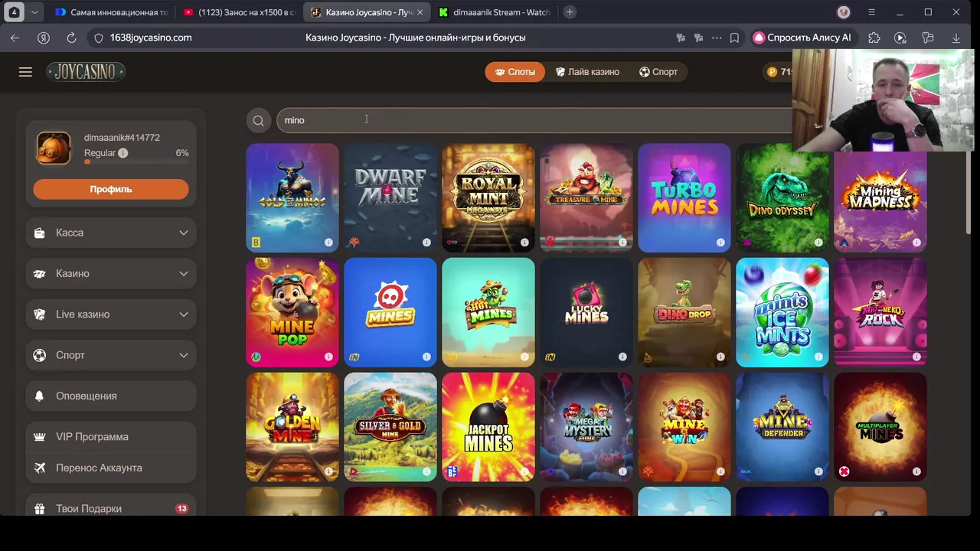Expand the Live казино sidebar section
980x551 pixels.
111,315
